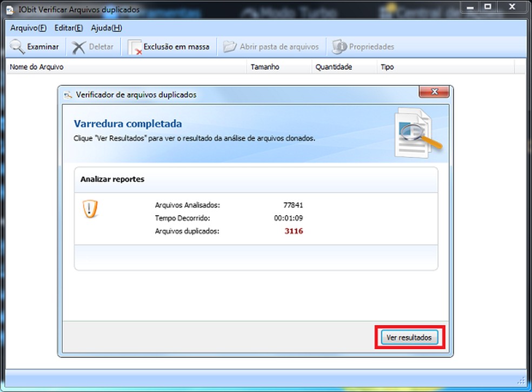The image size is (532, 392).
Task: Click the Deletar toolbar label
Action: [x=101, y=47]
